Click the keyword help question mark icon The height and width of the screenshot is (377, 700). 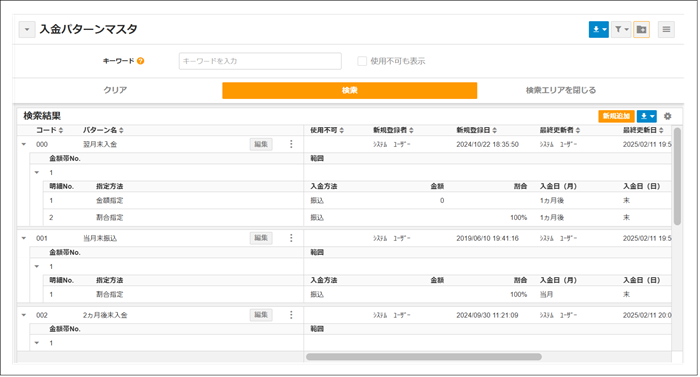coord(141,61)
